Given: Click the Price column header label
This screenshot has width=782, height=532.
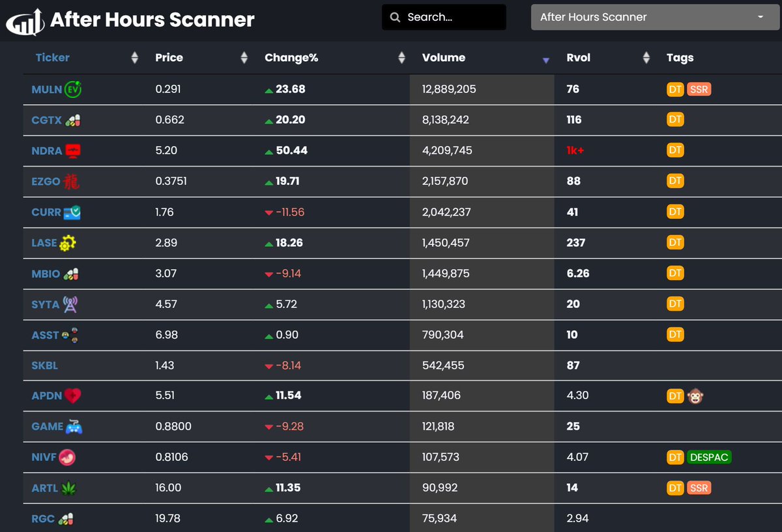Looking at the screenshot, I should pyautogui.click(x=169, y=57).
